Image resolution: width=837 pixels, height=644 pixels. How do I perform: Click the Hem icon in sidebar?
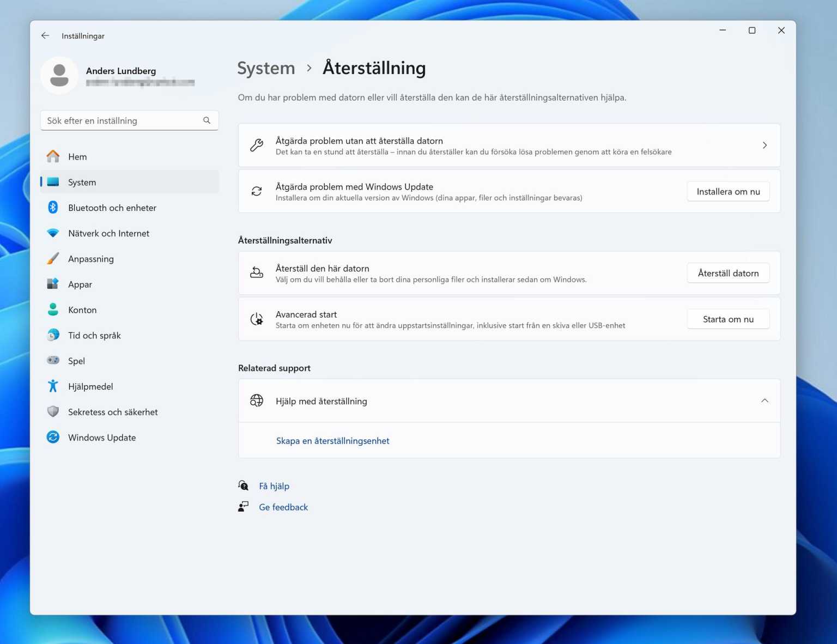click(x=53, y=156)
